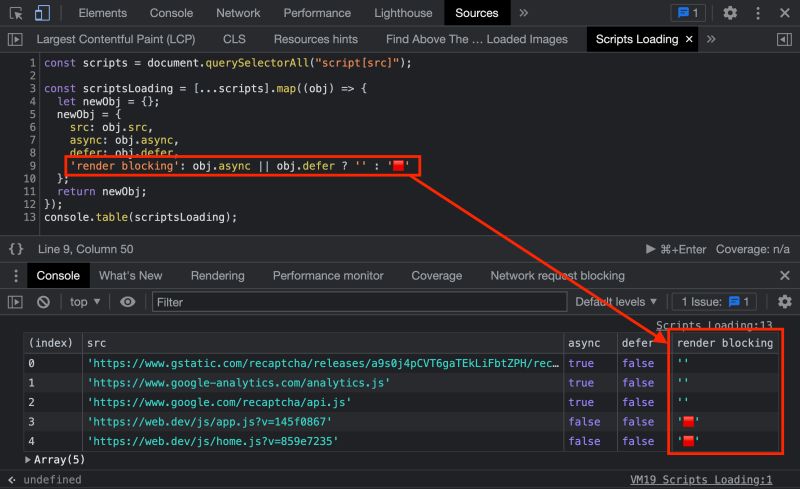Switch to the Lighthouse tab
The width and height of the screenshot is (800, 489).
click(x=403, y=13)
